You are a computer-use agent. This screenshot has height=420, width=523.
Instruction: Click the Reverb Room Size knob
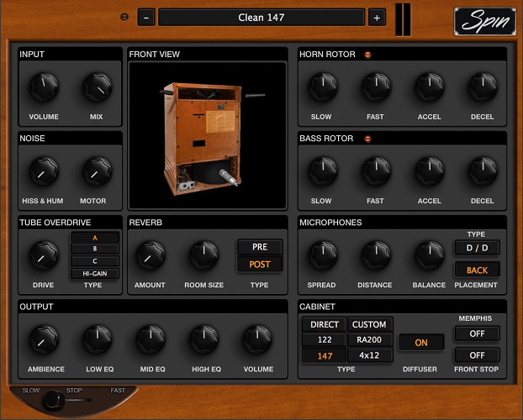pos(203,255)
